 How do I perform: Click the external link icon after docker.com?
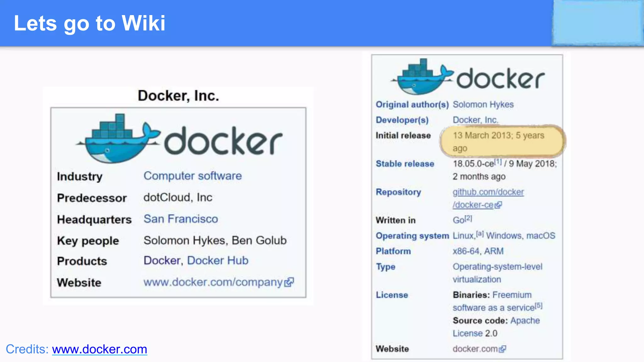pos(502,349)
